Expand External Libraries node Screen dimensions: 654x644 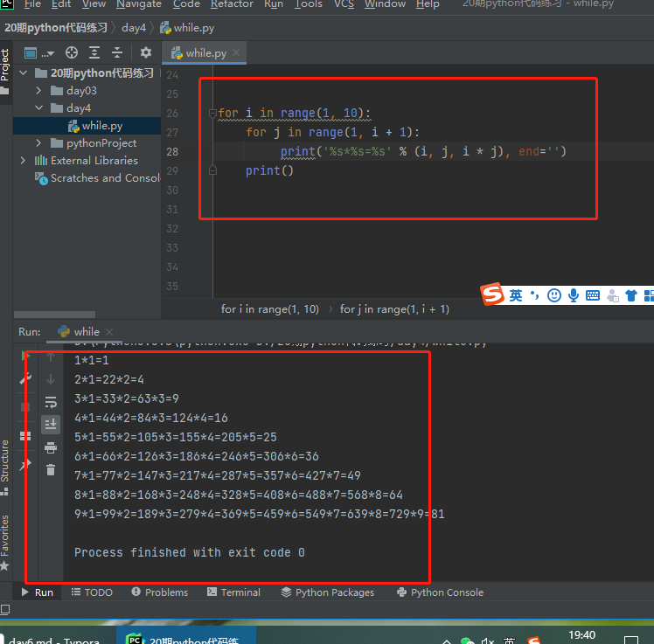23,161
